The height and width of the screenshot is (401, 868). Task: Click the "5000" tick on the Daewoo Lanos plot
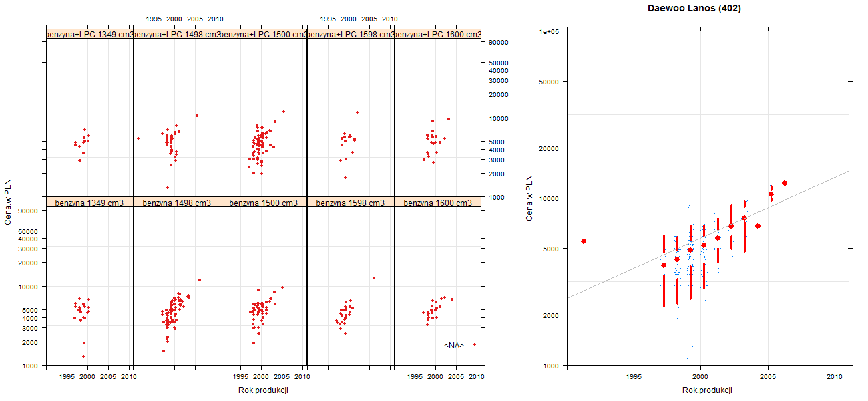point(552,249)
